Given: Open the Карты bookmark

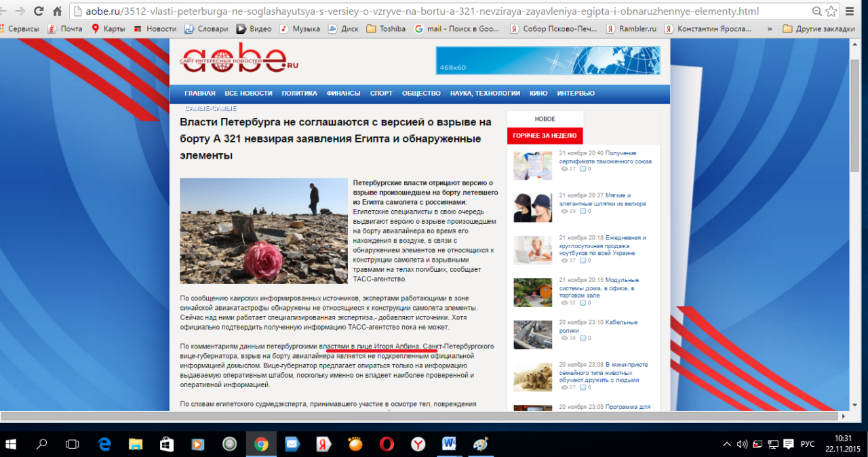Looking at the screenshot, I should 108,28.
